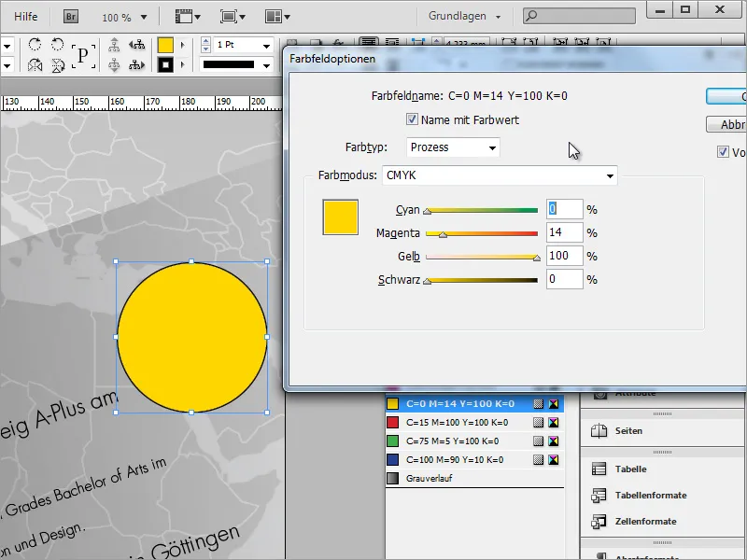The image size is (747, 560).
Task: Click the top-center handle of the circle
Action: (191, 261)
